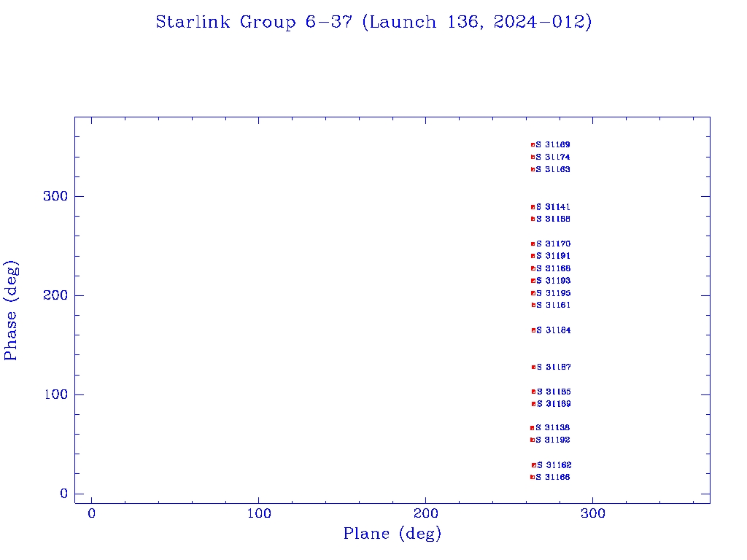The height and width of the screenshot is (560, 747).
Task: Click the red marker beside S 31192
Action: [x=533, y=440]
